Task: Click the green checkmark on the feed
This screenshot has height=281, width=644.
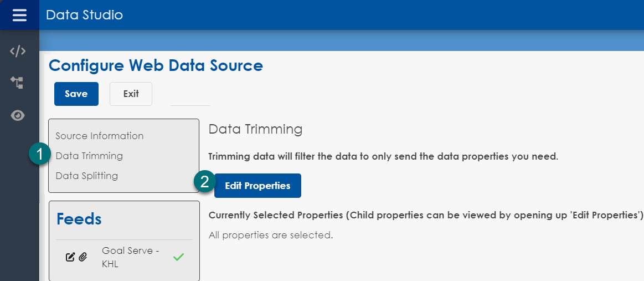Action: 178,257
